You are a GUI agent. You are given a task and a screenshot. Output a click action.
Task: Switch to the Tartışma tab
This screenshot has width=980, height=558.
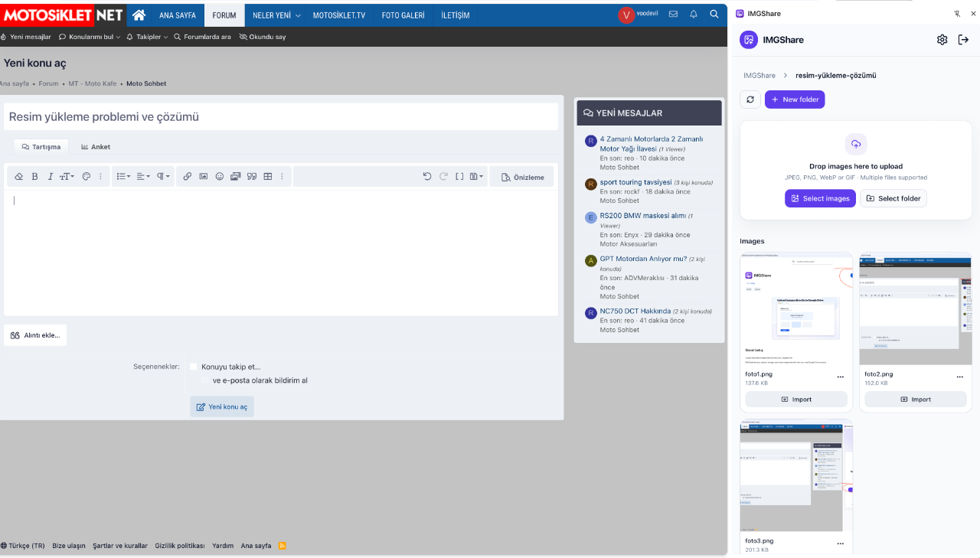point(41,147)
